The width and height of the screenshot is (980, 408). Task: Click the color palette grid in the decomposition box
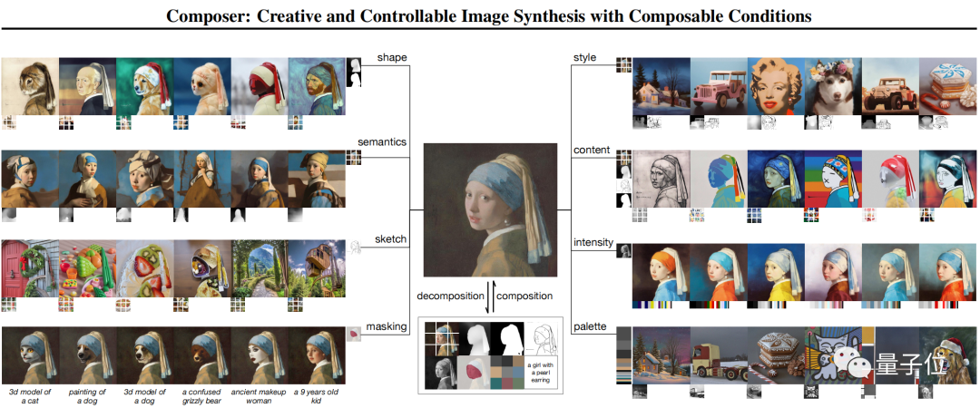pos(507,373)
